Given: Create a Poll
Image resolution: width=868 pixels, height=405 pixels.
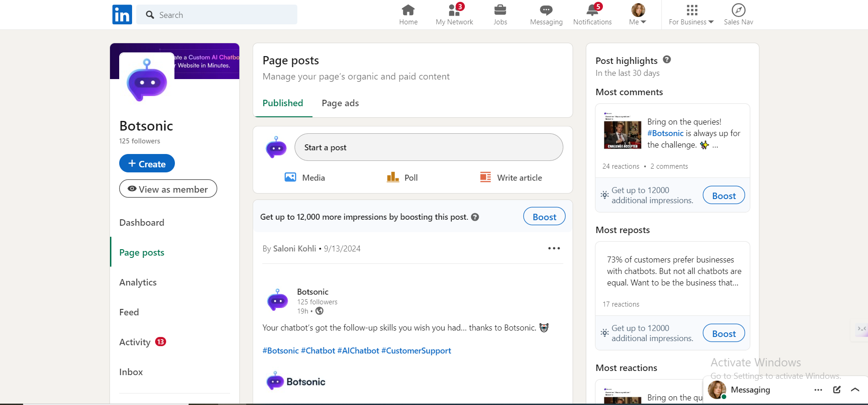Looking at the screenshot, I should pos(402,177).
